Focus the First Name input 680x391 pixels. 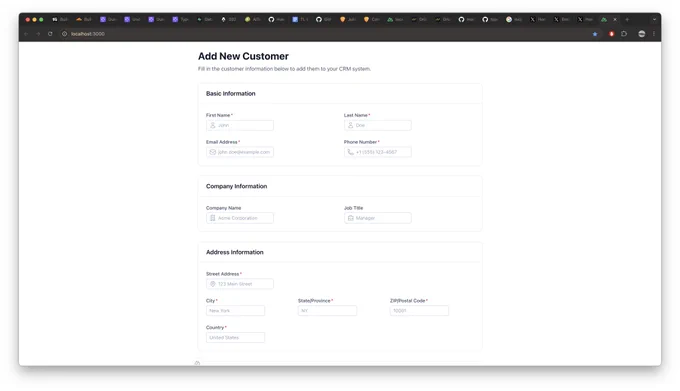click(x=240, y=125)
